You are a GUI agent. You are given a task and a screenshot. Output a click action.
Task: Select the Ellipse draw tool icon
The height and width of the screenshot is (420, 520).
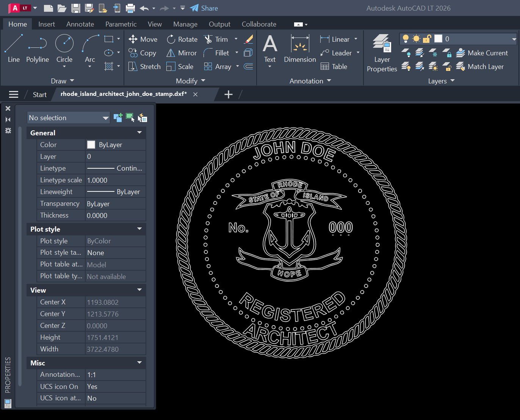pyautogui.click(x=109, y=53)
